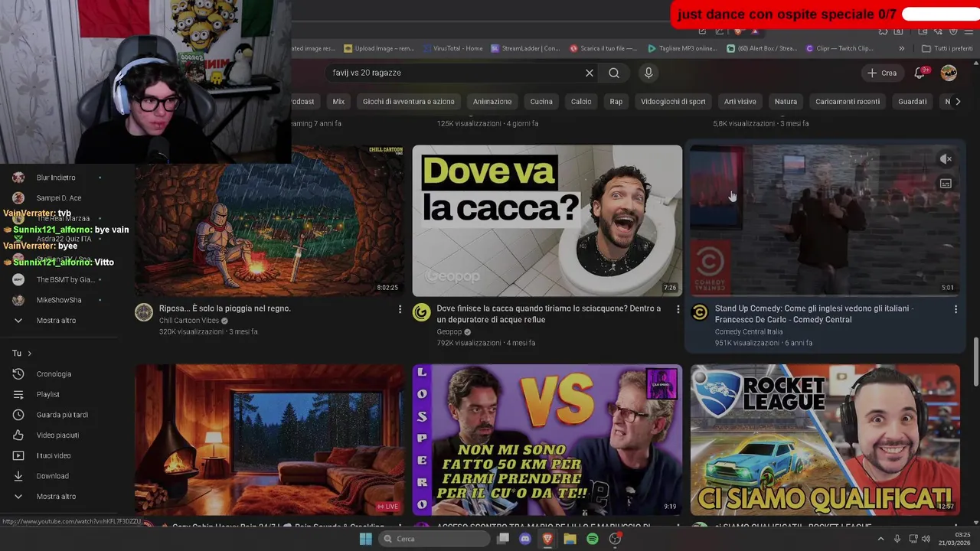Unmute the Stand Up Comedy preview
This screenshot has width=980, height=551.
coord(946,159)
